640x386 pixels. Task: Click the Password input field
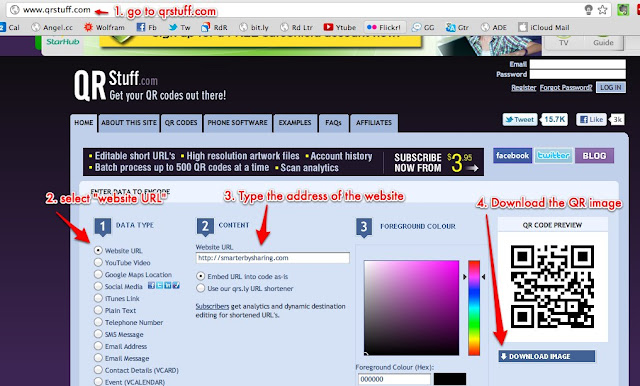[x=578, y=74]
